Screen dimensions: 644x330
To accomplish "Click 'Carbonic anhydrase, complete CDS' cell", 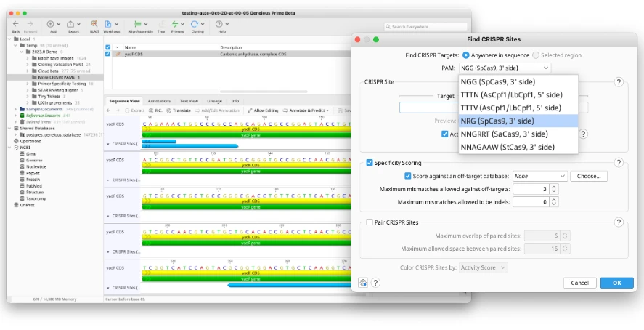I will coord(253,54).
